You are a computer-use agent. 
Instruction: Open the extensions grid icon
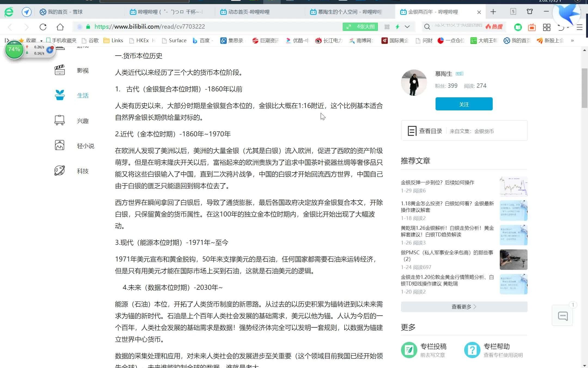[x=547, y=27]
